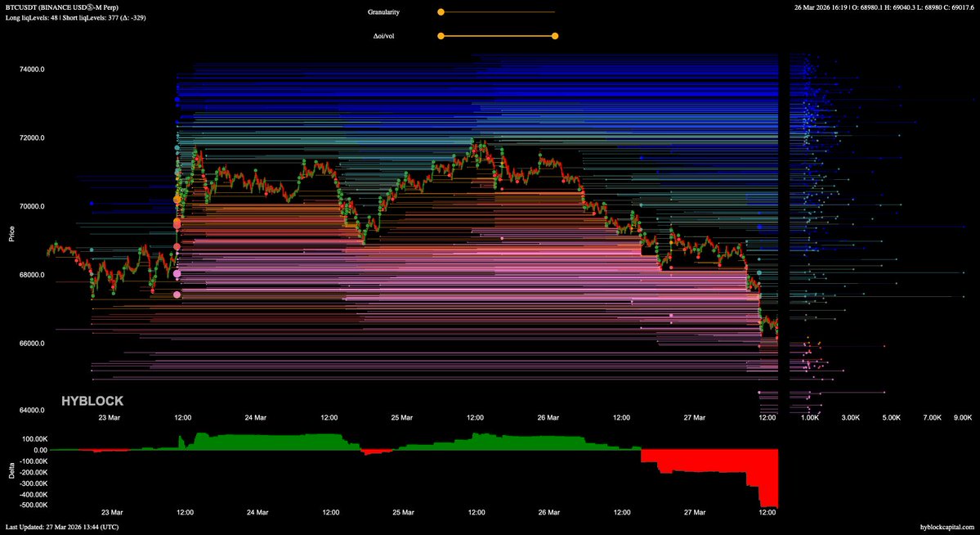Open the hyblockcapital.com link
This screenshot has width=980, height=535.
pos(946,528)
